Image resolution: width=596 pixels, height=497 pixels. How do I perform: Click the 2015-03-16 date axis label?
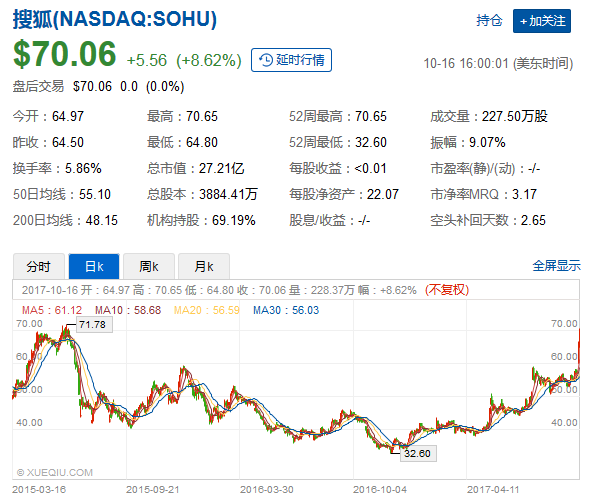pyautogui.click(x=39, y=490)
